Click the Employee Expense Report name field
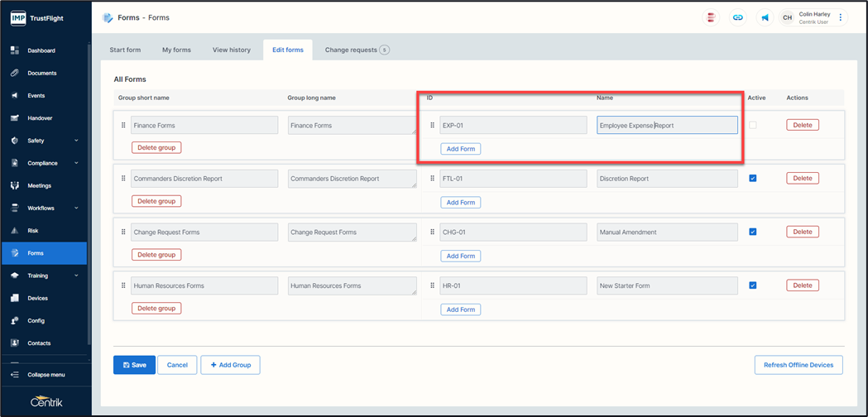Viewport: 868px width, 417px height. tap(667, 126)
